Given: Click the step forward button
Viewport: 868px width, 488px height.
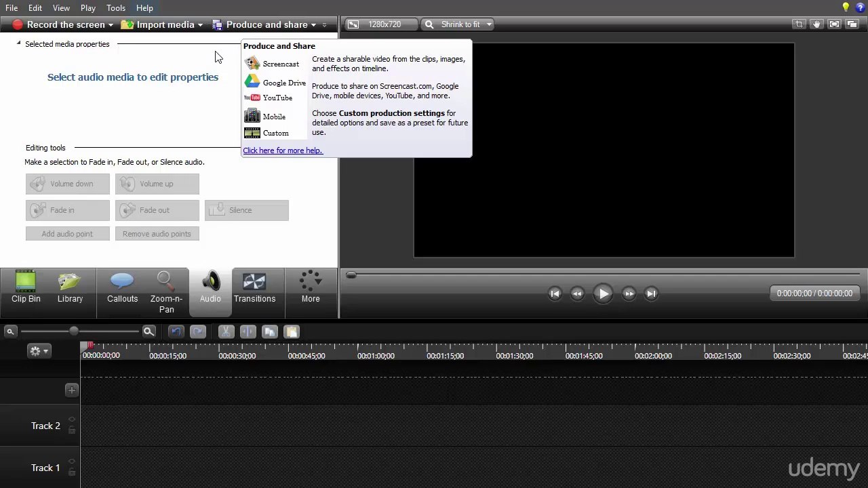Looking at the screenshot, I should tap(629, 293).
